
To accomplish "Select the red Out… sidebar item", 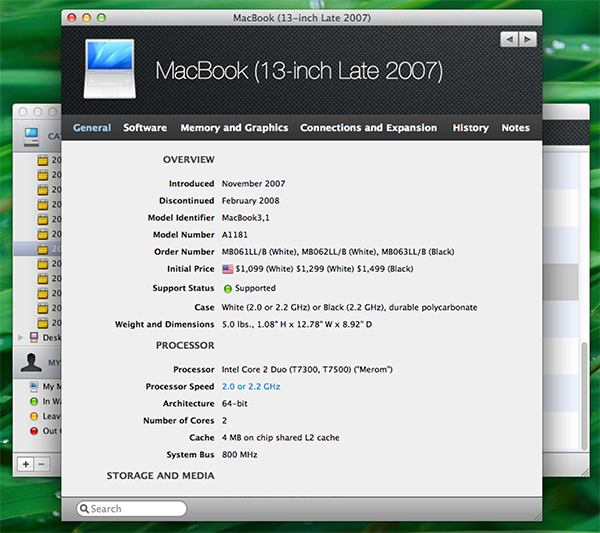I will [45, 431].
